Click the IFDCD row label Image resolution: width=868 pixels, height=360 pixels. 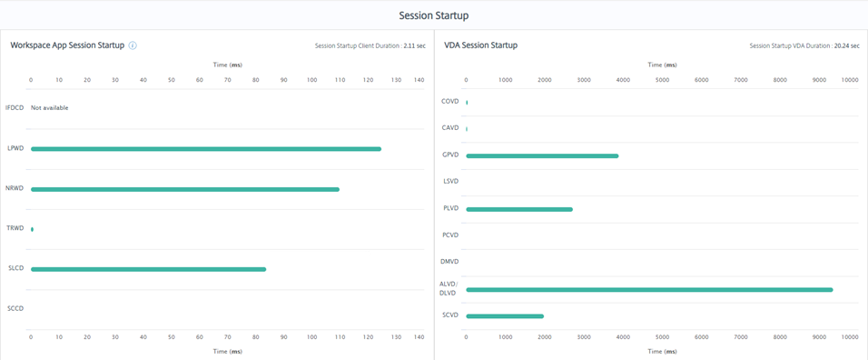tap(15, 108)
